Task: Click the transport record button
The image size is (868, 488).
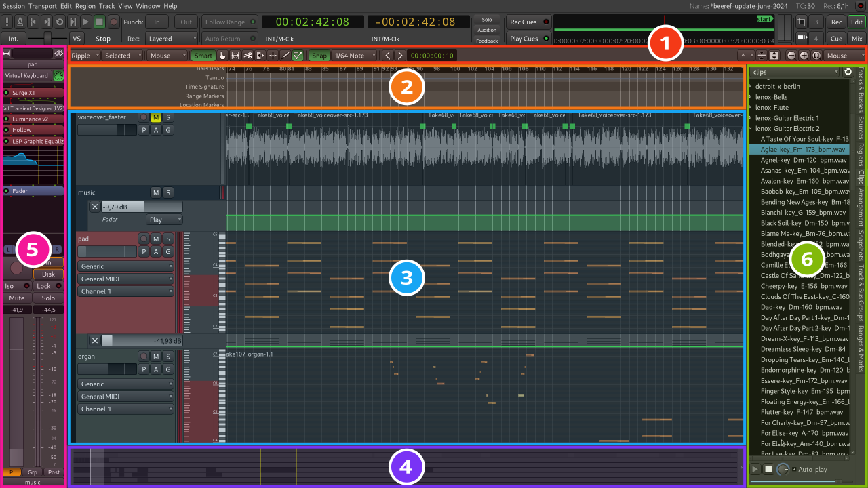Action: coord(113,22)
